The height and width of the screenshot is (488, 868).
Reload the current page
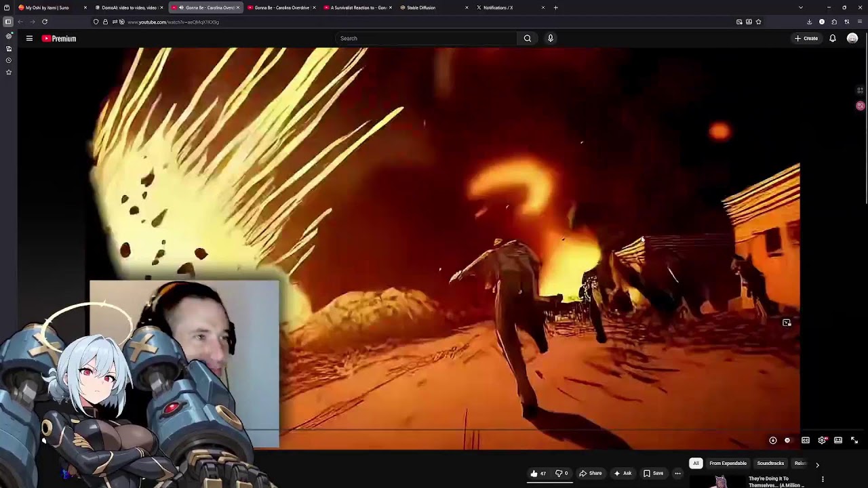tap(45, 22)
